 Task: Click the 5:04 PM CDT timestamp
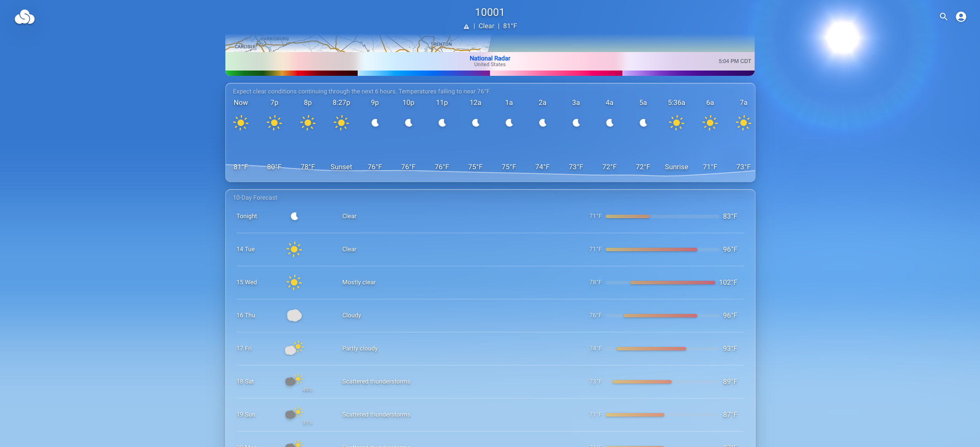pyautogui.click(x=735, y=61)
